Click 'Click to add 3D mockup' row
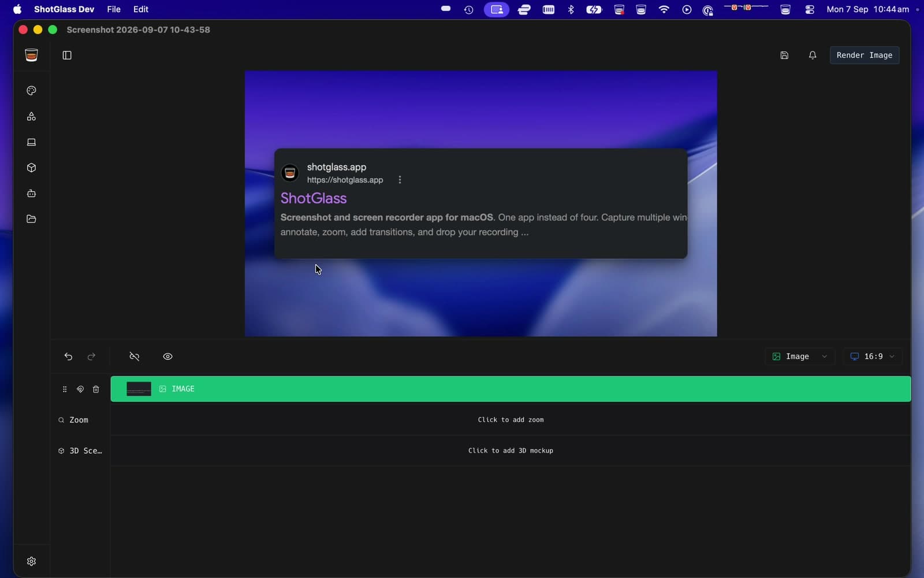924x578 pixels. (x=511, y=450)
